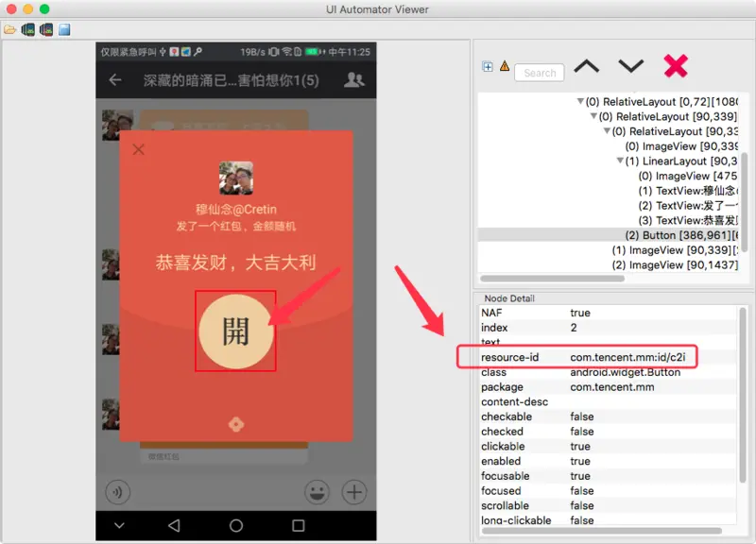756x544 pixels.
Task: Tap the Android back triangle button
Action: click(174, 525)
